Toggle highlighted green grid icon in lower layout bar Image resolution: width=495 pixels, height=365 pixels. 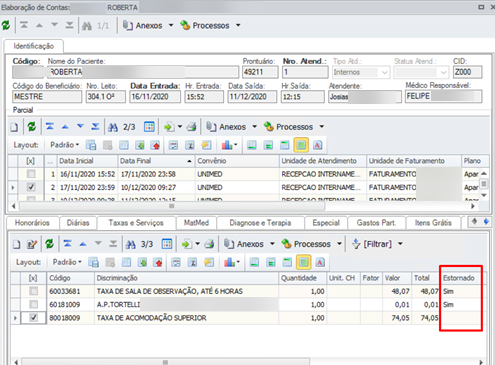click(304, 262)
